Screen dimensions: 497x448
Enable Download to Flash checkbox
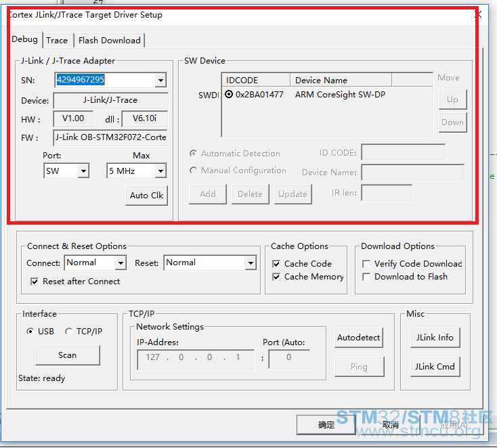click(x=366, y=277)
